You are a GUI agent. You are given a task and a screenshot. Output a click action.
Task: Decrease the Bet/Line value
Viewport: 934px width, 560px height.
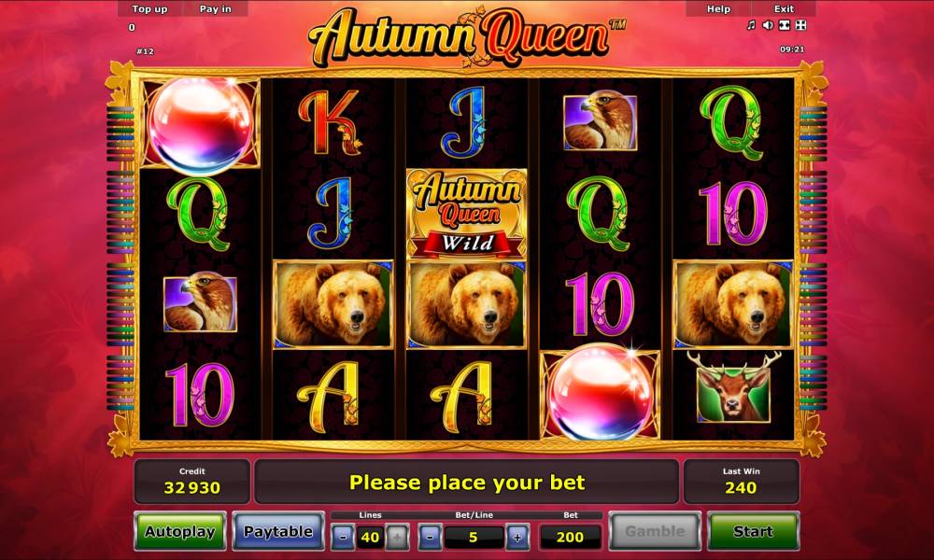[430, 538]
